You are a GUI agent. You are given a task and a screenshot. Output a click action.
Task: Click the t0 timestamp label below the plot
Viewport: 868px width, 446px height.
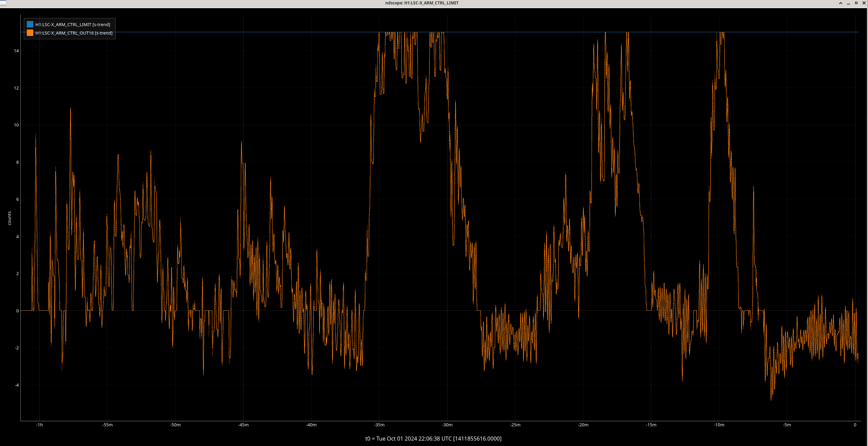433,439
